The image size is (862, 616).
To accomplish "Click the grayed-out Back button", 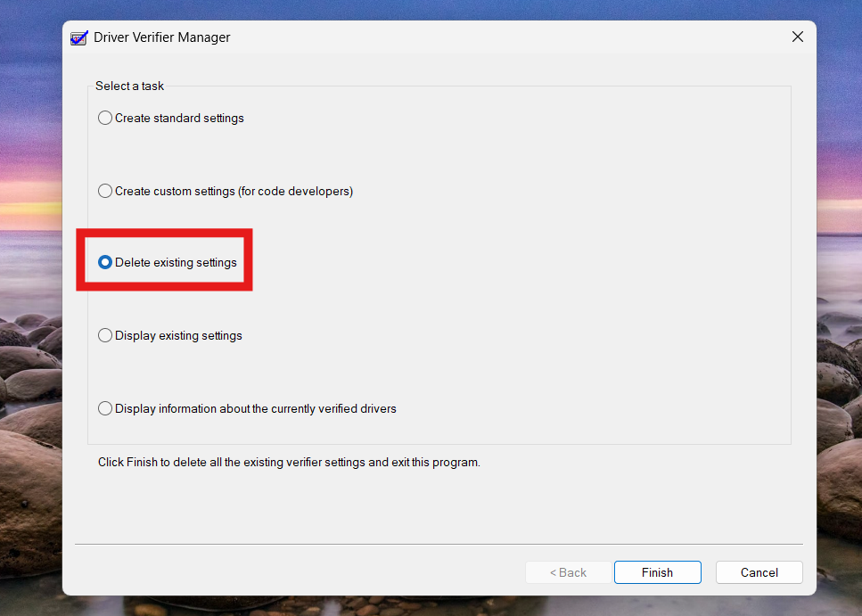I will (568, 571).
